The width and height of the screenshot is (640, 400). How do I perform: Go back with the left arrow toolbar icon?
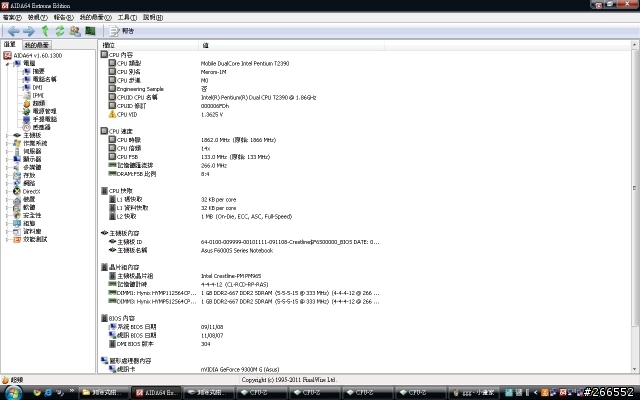click(x=13, y=31)
